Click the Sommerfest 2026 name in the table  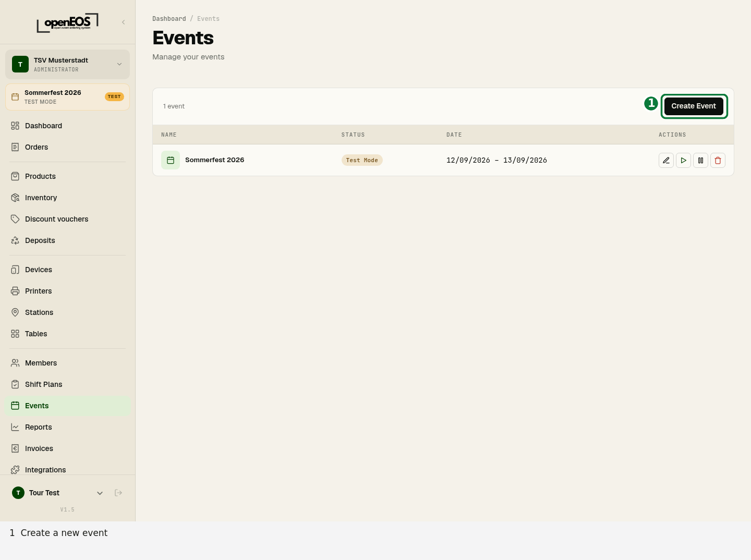(x=214, y=160)
